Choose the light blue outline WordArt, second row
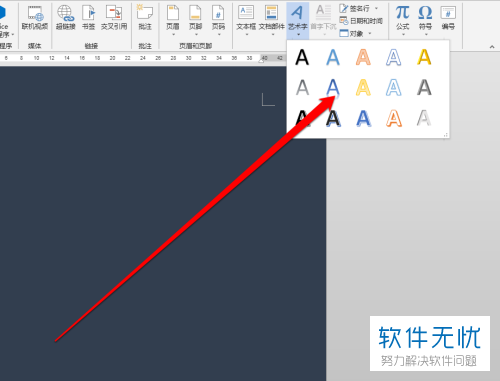 (x=394, y=88)
